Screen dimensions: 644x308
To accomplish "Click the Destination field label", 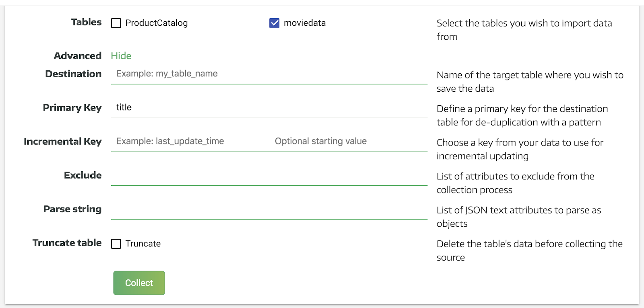I will click(x=73, y=74).
